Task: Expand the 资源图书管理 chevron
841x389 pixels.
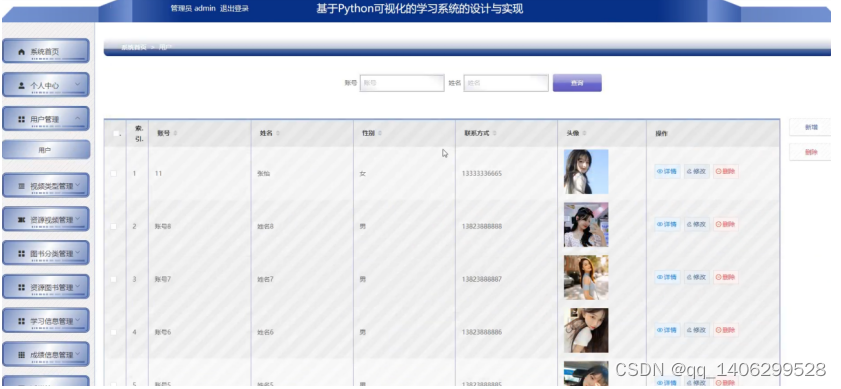Action: (x=78, y=287)
